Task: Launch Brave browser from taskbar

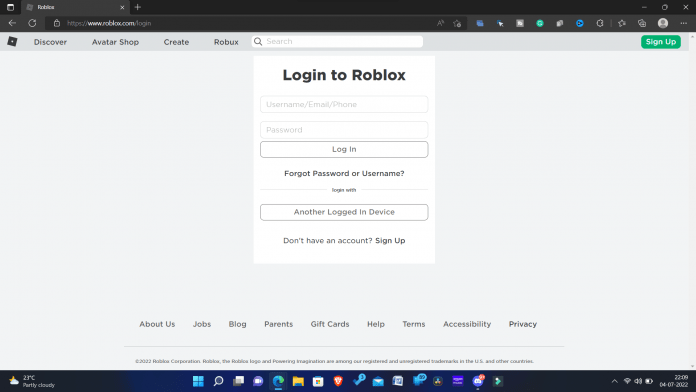Action: (338, 381)
